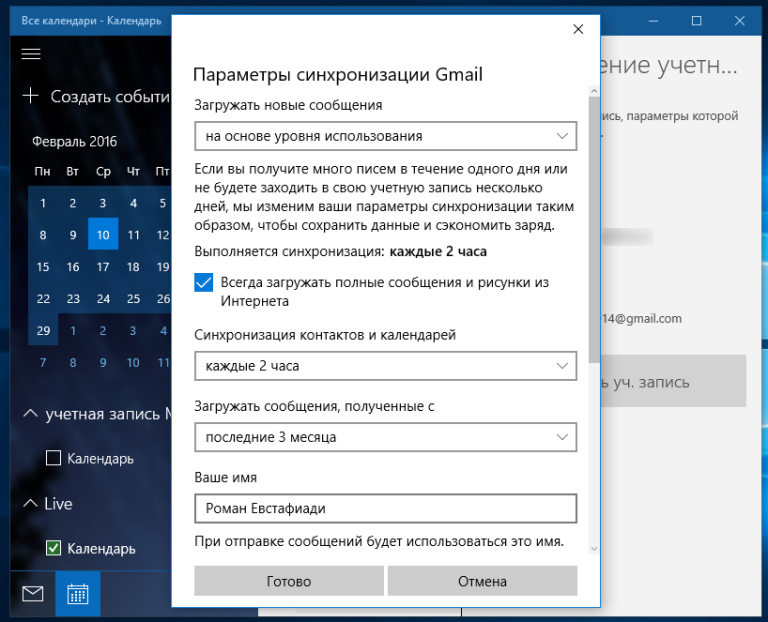Minimize the Calendar window

[x=651, y=20]
